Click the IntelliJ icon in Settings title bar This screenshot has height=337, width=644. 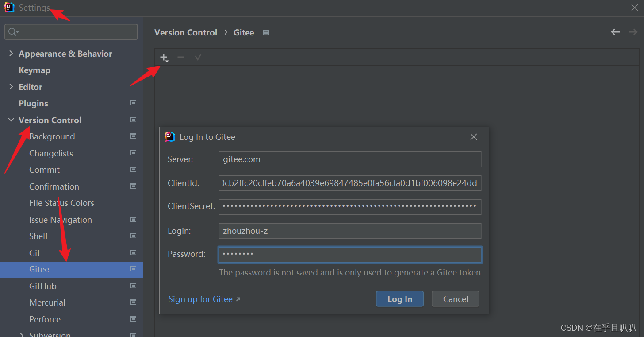click(x=9, y=8)
